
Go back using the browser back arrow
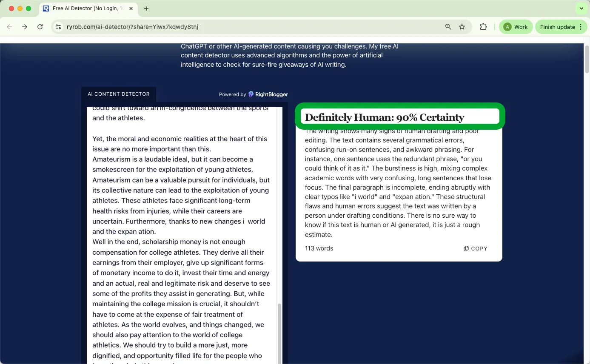(x=9, y=27)
